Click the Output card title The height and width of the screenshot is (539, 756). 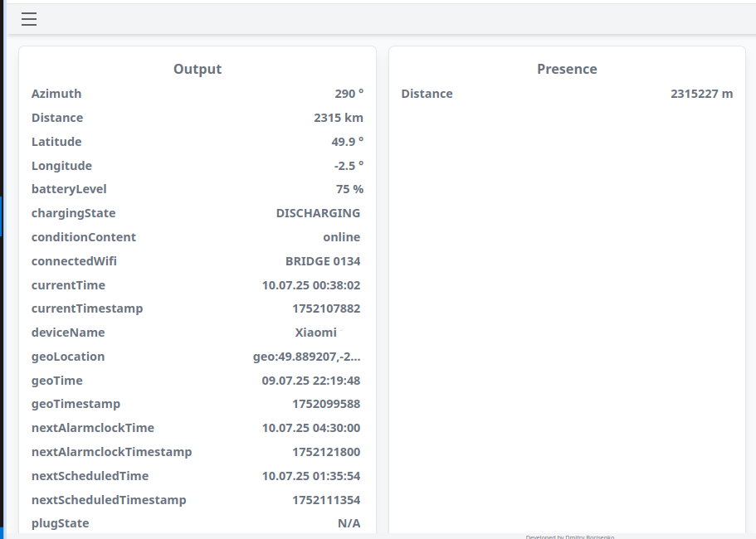[198, 70]
